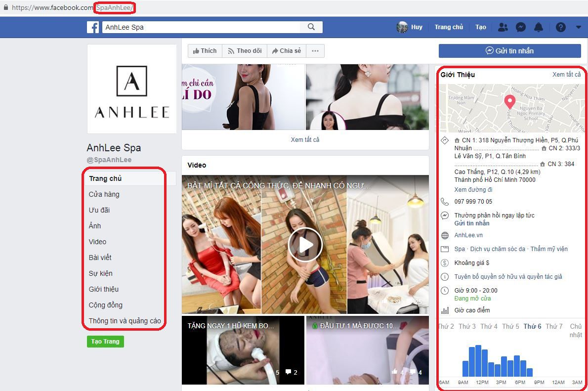Click the Gửi tin nhắn blue button
The image size is (588, 391).
(509, 51)
